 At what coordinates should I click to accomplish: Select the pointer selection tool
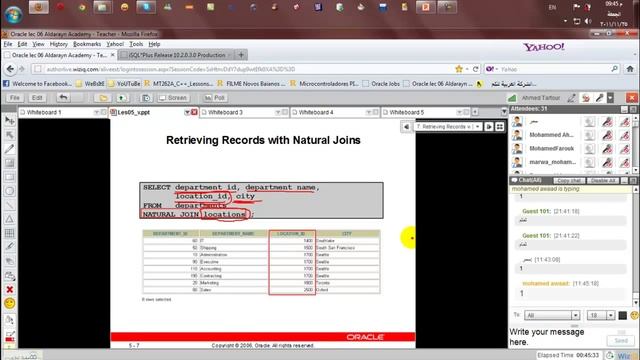[9, 121]
